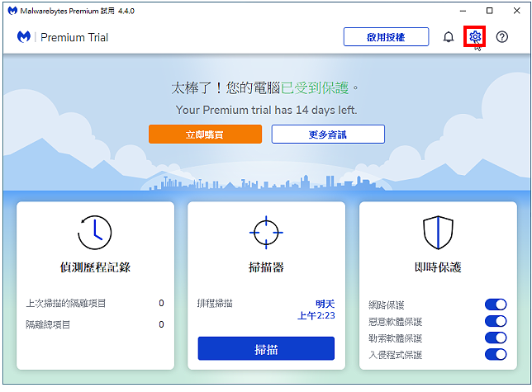Open the help question mark icon
This screenshot has width=532, height=392.
pos(501,36)
